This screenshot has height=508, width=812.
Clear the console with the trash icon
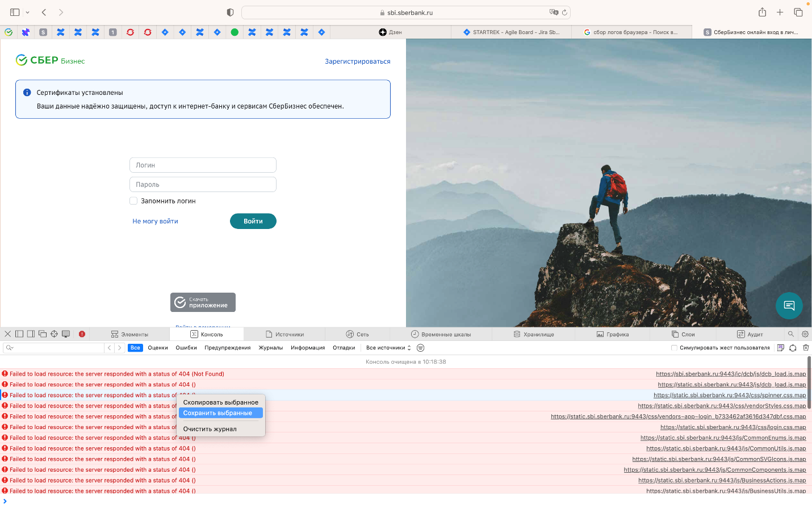[x=806, y=348]
